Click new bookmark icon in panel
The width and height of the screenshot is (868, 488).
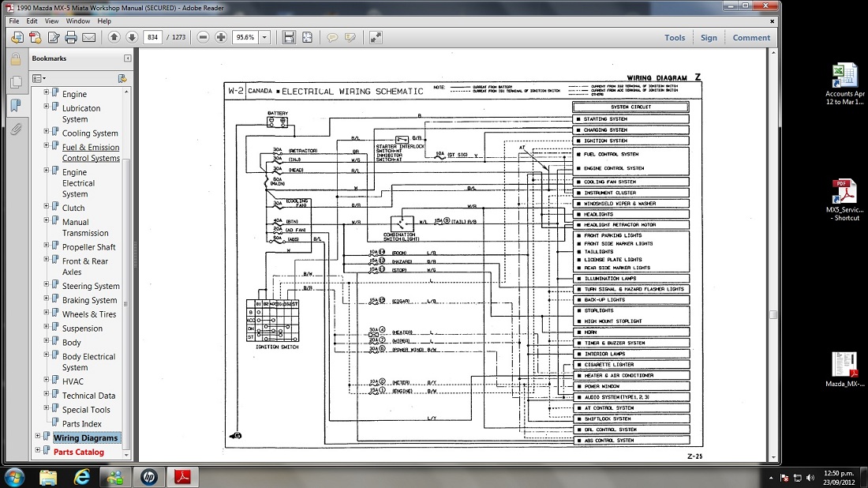[122, 79]
